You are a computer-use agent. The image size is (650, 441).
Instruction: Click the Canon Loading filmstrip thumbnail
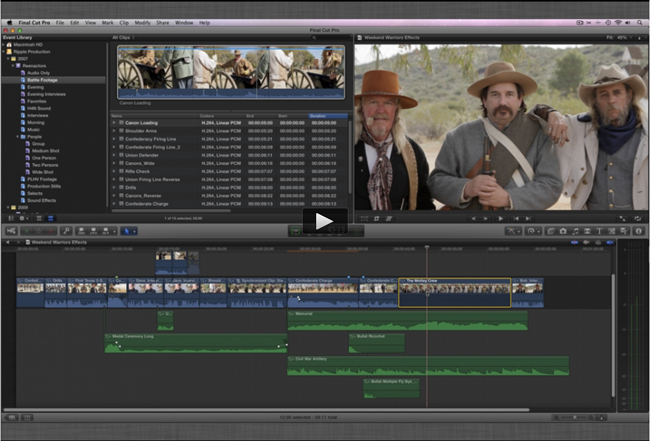coord(231,72)
